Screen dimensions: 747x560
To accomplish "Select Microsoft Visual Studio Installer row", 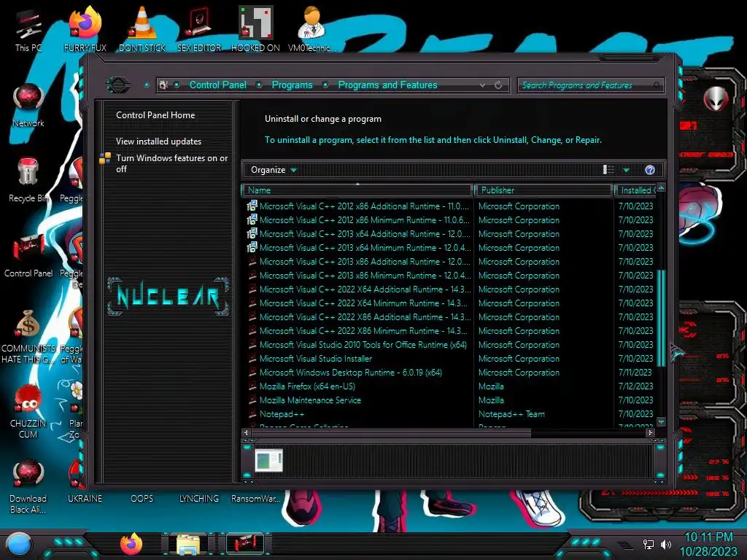I will click(x=450, y=359).
